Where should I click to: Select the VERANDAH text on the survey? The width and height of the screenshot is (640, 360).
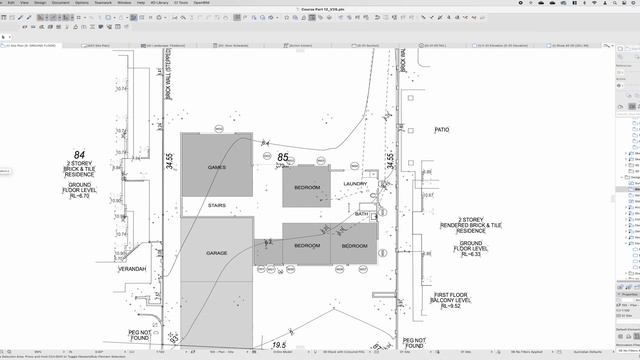(x=132, y=269)
